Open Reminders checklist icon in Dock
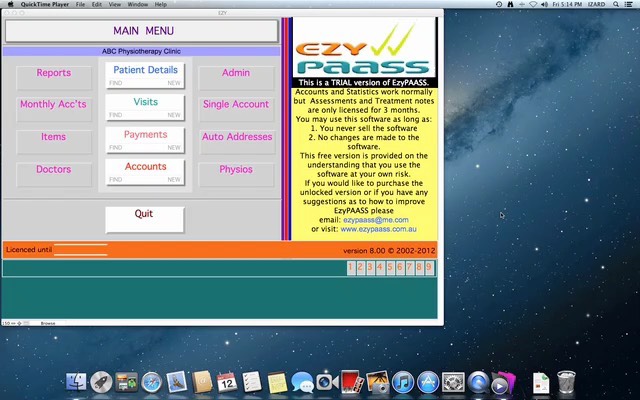Viewport: 640px width, 400px height. [x=252, y=382]
